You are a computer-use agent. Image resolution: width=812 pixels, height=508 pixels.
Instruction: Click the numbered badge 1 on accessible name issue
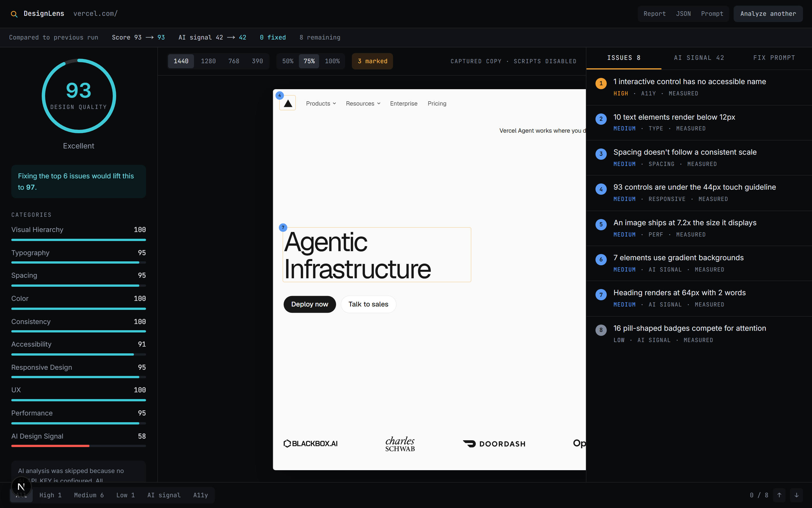click(x=601, y=83)
